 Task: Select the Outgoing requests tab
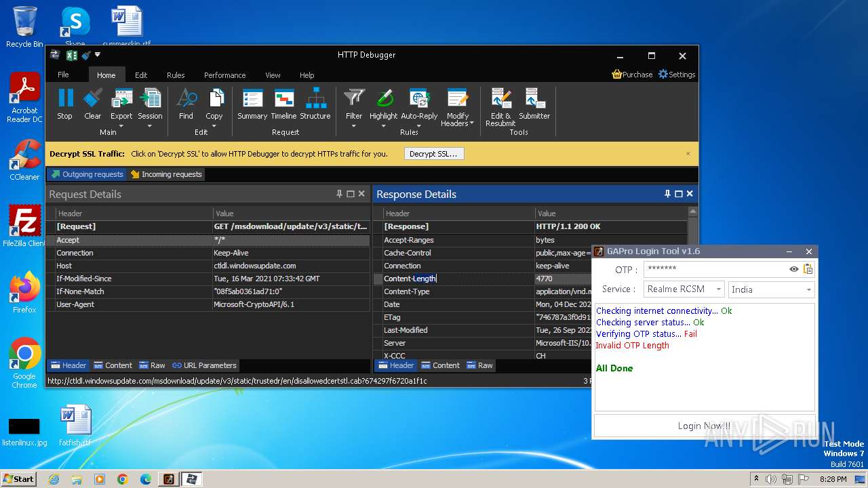[87, 174]
